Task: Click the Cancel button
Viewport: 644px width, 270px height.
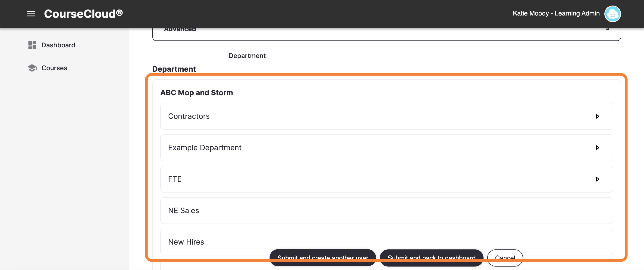Action: (x=505, y=258)
